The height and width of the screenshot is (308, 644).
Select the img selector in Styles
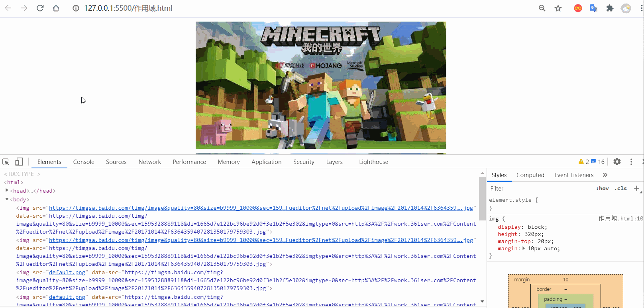coord(494,218)
